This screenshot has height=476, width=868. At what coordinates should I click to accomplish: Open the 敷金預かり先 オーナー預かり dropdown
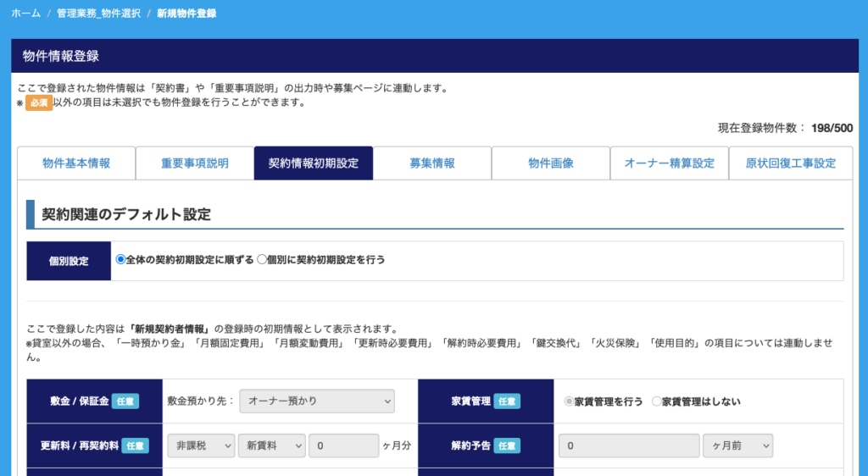(x=317, y=401)
